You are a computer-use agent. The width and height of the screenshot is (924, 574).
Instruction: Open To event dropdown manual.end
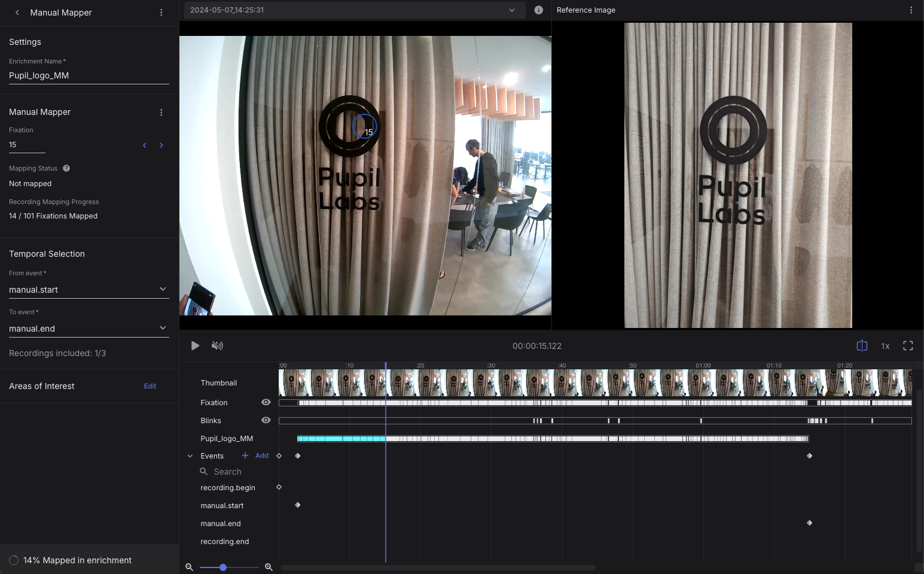[x=89, y=329]
